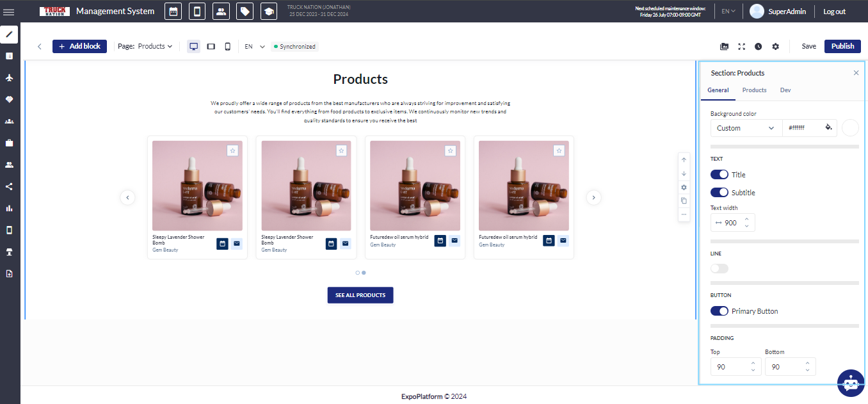
Task: Open the chatbot assistant icon
Action: [x=850, y=383]
